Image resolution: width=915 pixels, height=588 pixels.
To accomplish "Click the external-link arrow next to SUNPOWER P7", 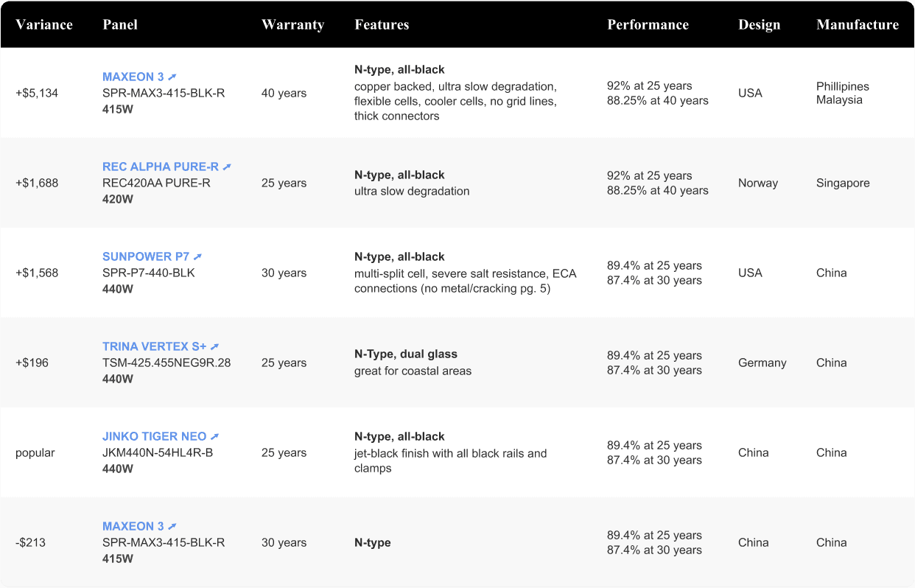I will point(197,257).
